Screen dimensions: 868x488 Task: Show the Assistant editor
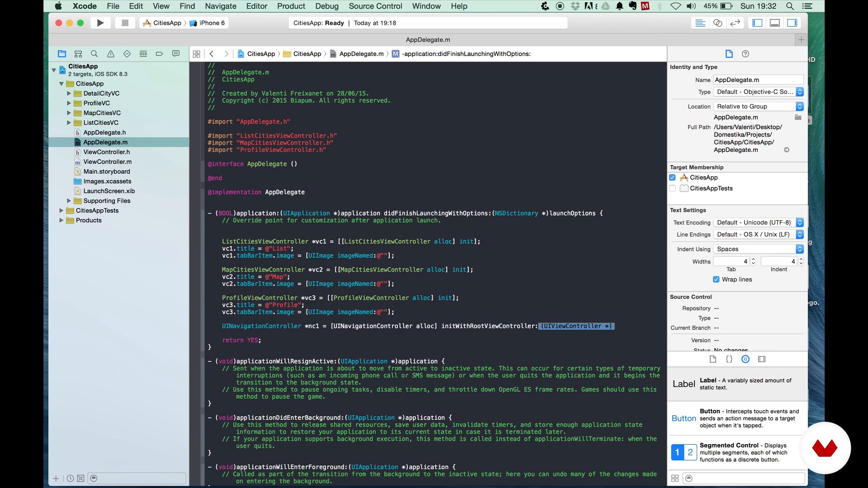(x=717, y=23)
